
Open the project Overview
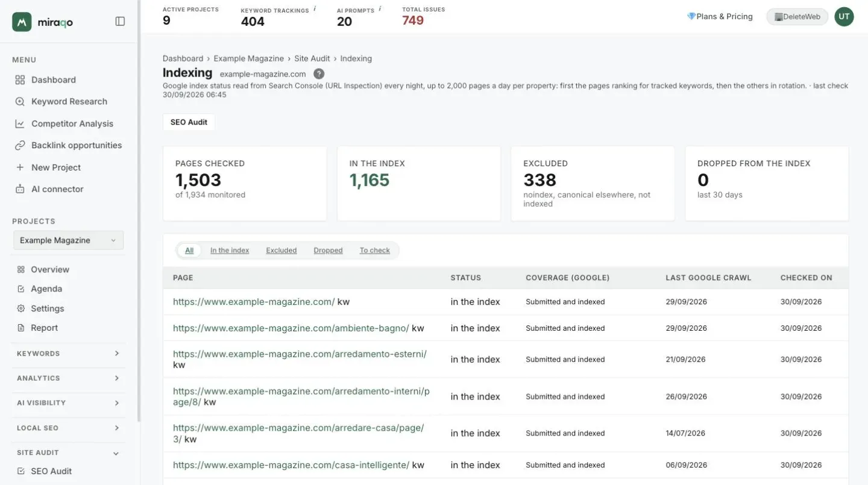point(43,269)
